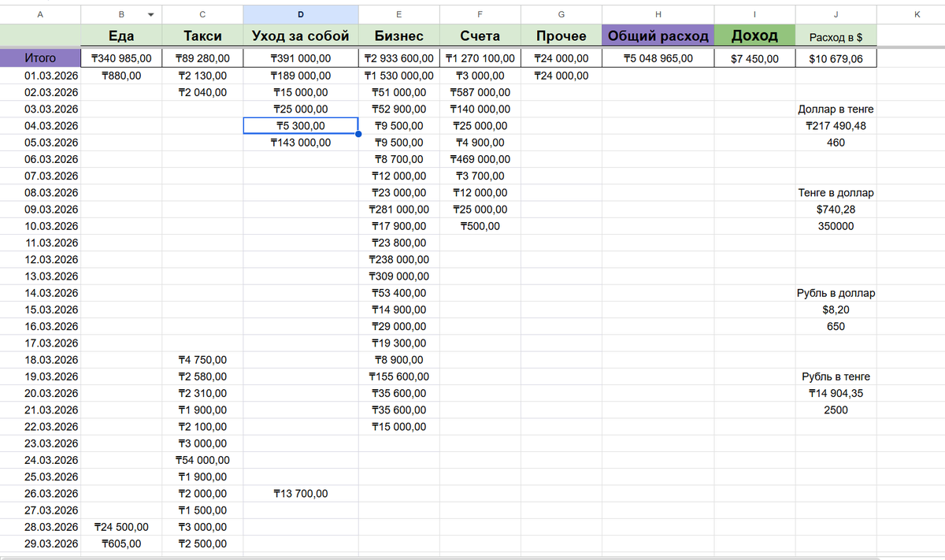The image size is (945, 560).
Task: Select cell ₸4 750,00
Action: [202, 360]
